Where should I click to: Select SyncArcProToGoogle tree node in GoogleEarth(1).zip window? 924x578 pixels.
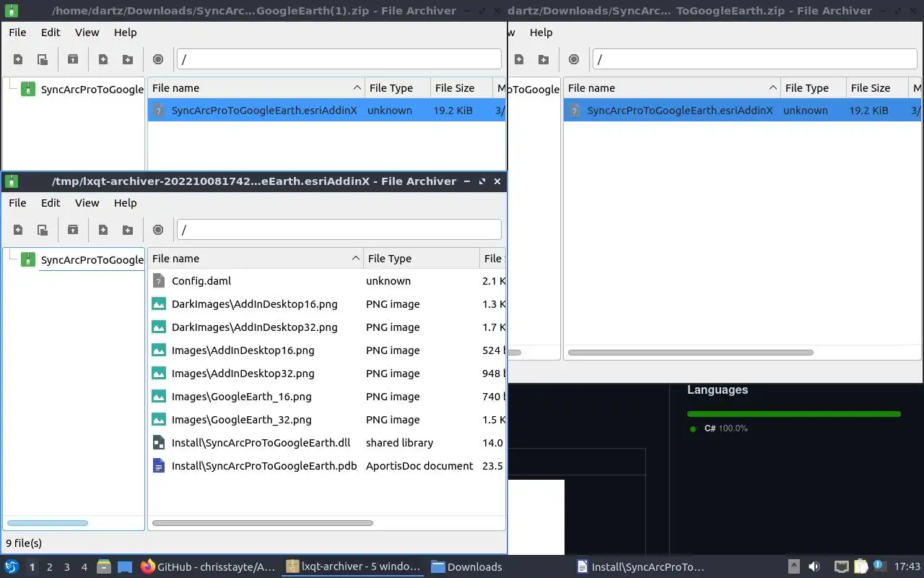pyautogui.click(x=92, y=90)
